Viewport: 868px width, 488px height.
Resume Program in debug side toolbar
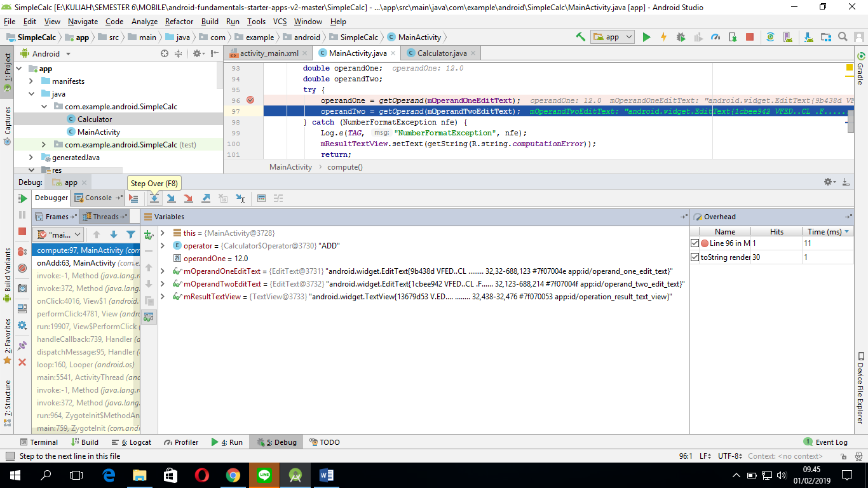pos(22,199)
